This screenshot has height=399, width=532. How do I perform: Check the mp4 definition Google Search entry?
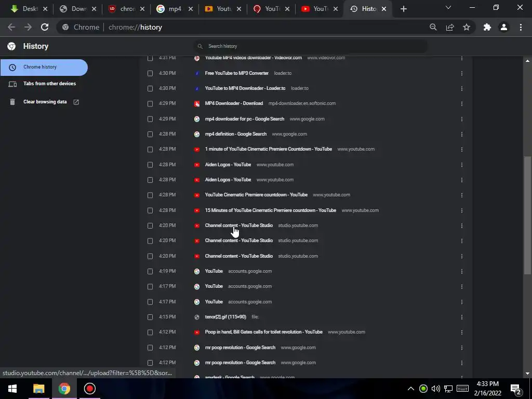[150, 135]
